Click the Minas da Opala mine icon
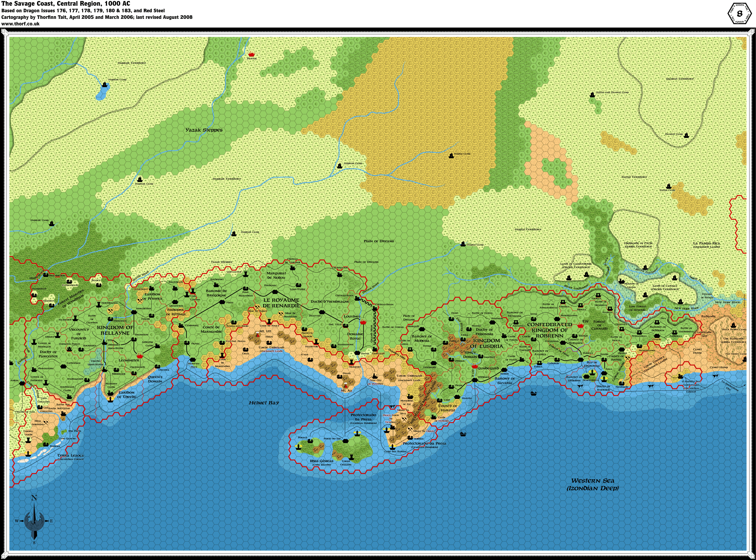This screenshot has width=756, height=560. pos(410,429)
